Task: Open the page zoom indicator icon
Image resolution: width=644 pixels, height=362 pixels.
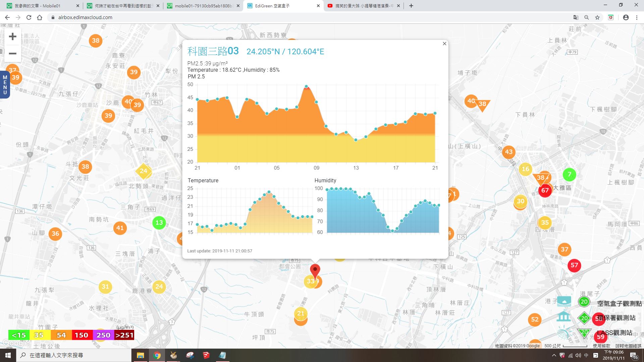Action: coord(586,17)
